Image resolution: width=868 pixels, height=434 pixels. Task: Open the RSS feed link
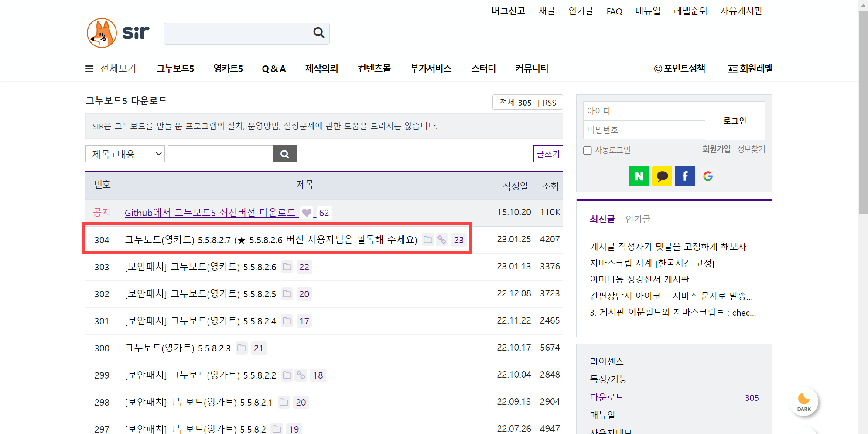pyautogui.click(x=550, y=103)
